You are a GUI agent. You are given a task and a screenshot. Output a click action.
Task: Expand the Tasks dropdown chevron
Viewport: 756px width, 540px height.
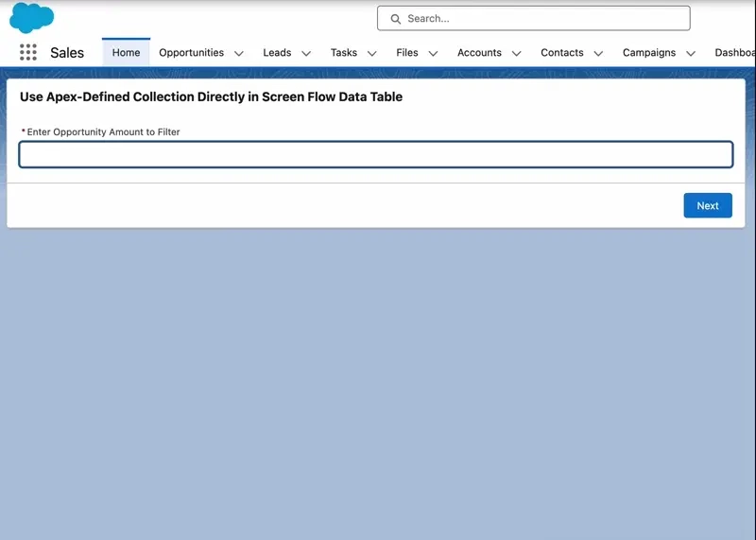(x=371, y=53)
